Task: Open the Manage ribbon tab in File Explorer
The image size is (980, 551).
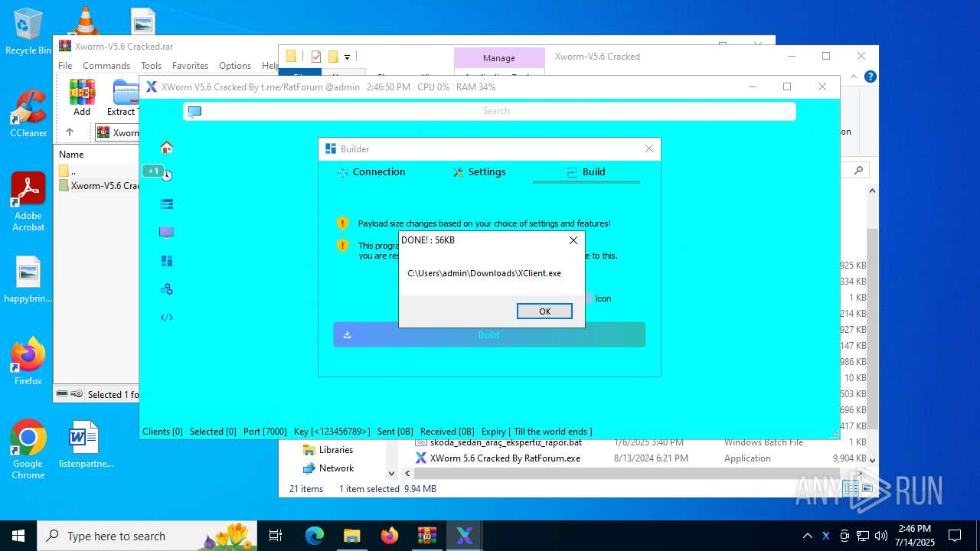Action: 499,58
